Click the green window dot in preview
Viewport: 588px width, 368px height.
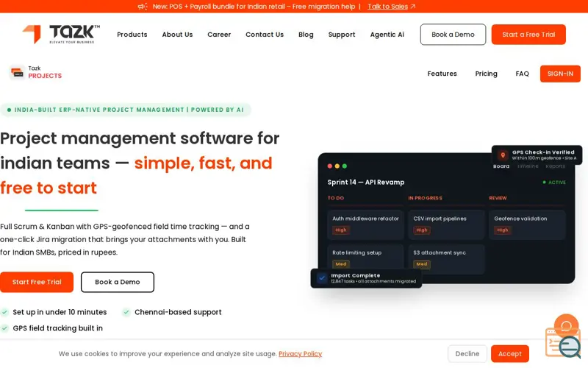click(x=345, y=166)
